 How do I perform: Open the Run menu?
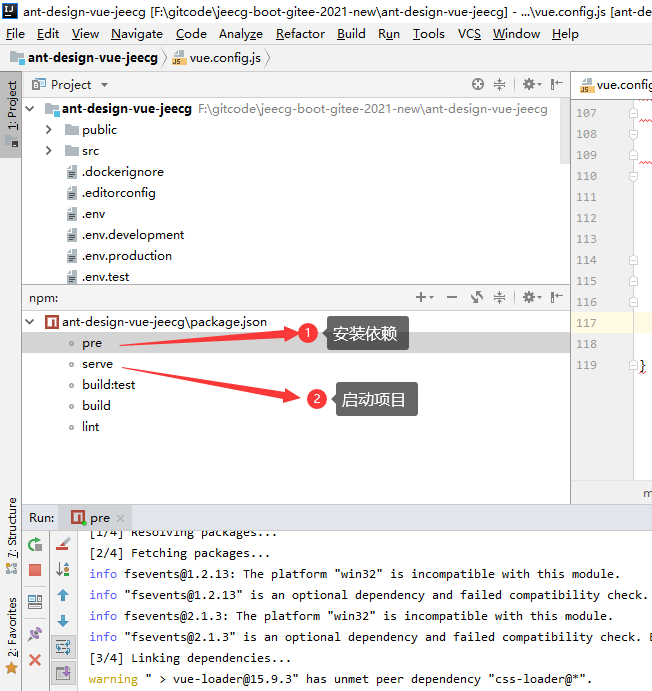(x=389, y=34)
